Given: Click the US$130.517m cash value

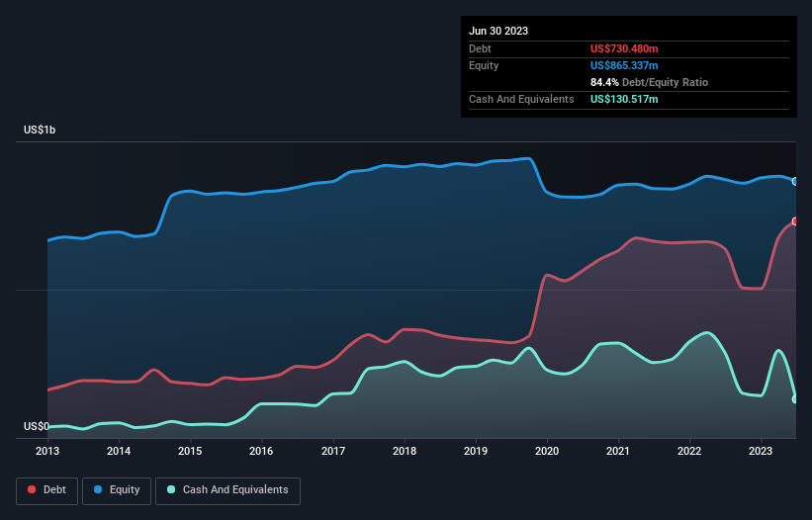Looking at the screenshot, I should [x=624, y=99].
